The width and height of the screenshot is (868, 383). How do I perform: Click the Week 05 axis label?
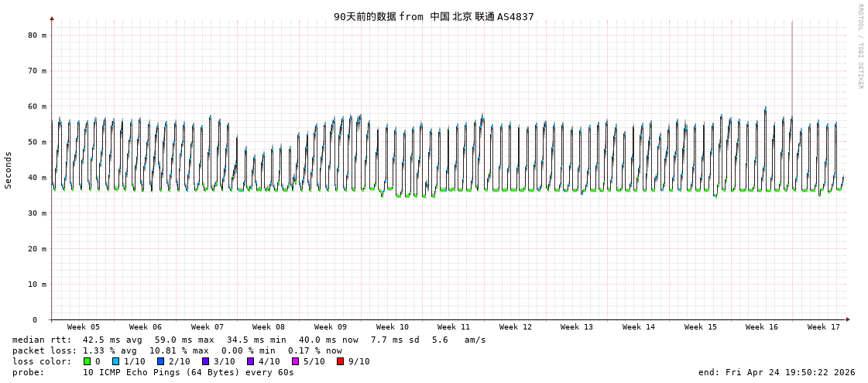84,327
